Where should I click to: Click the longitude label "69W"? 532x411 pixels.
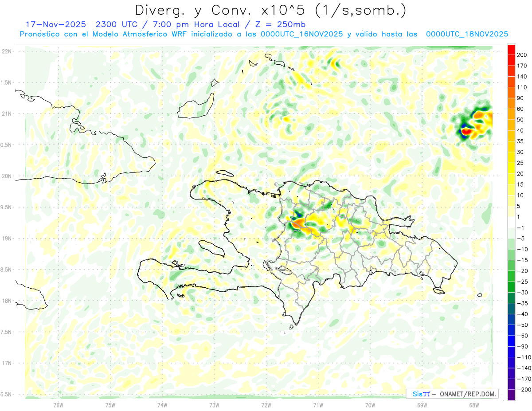click(422, 404)
